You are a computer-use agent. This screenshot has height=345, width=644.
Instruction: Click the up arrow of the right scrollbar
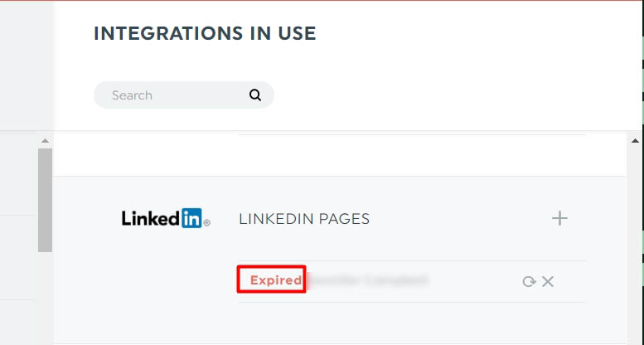[x=635, y=141]
